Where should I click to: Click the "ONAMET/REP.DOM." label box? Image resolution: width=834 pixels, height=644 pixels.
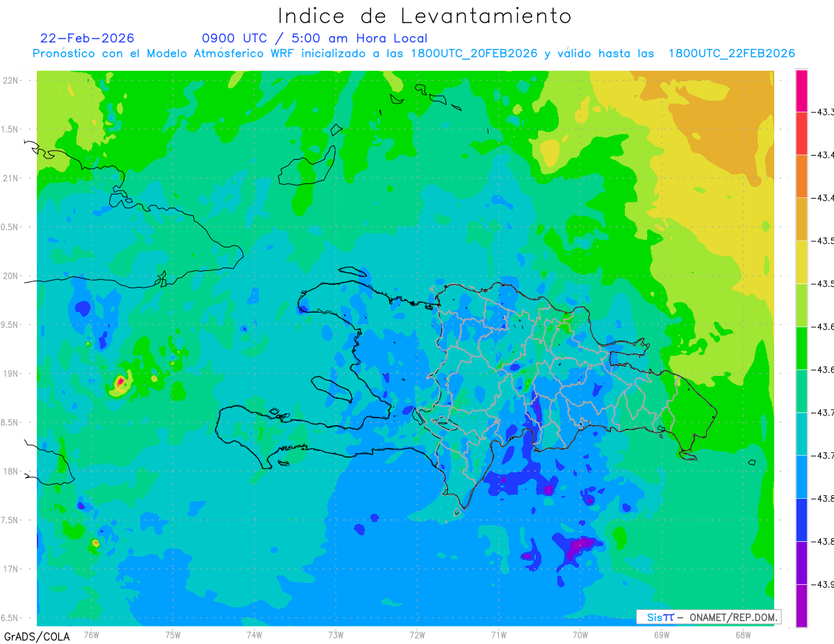[708, 617]
